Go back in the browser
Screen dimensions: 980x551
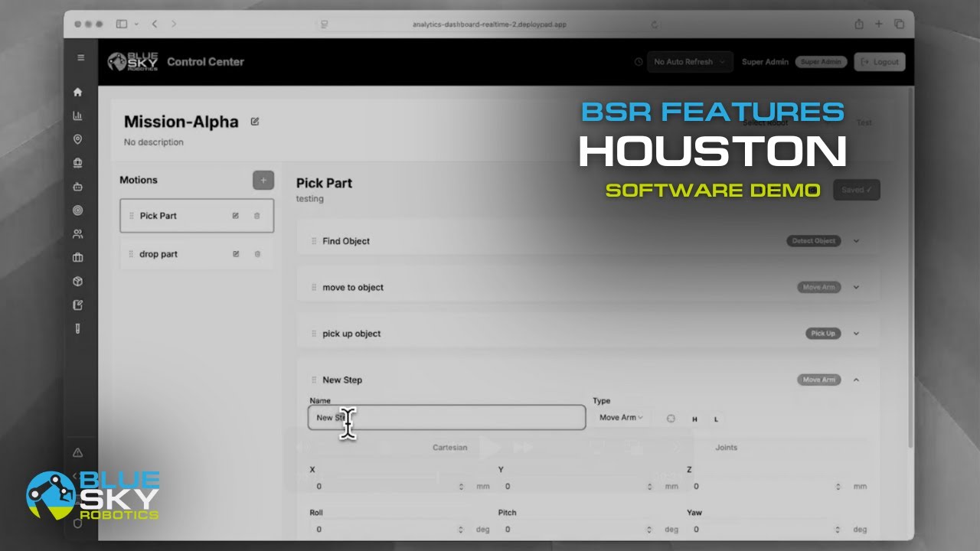(155, 24)
